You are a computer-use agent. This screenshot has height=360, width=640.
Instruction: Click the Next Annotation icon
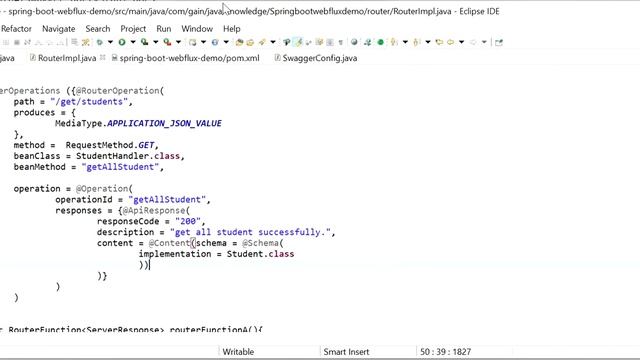tap(394, 42)
